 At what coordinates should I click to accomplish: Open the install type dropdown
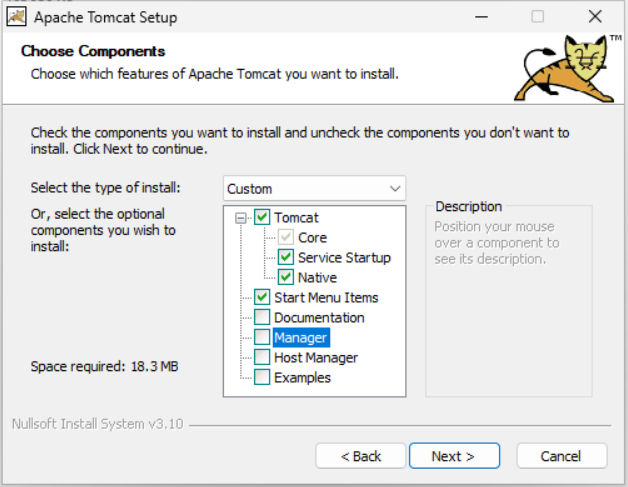(x=314, y=188)
